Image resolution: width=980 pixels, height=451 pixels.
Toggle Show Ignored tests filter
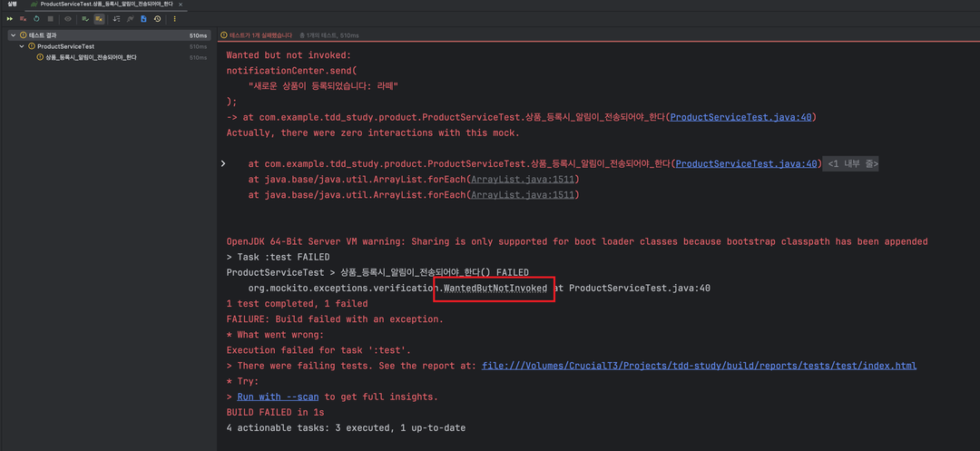pos(98,18)
